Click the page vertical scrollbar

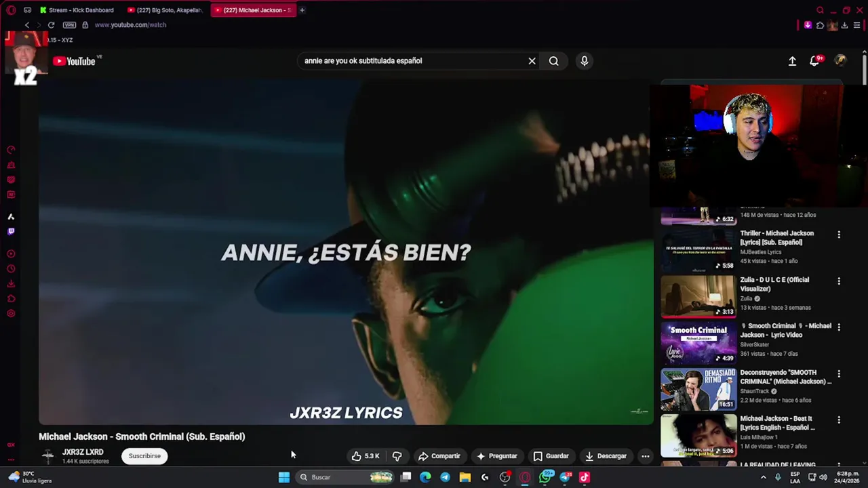pos(865,71)
